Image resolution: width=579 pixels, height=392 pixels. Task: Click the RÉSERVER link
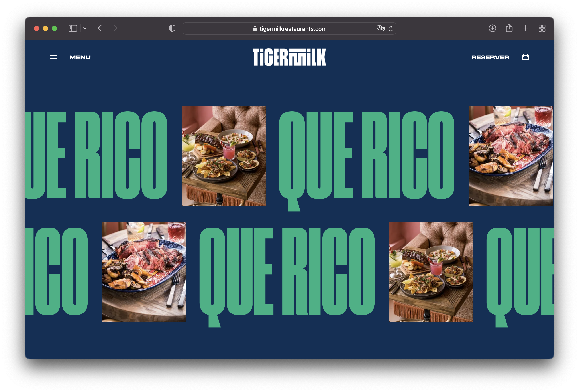pos(490,57)
